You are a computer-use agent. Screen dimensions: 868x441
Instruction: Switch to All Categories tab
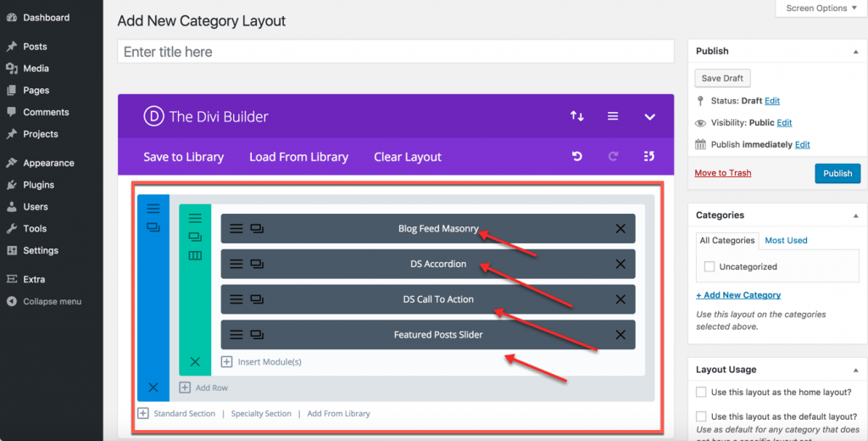(726, 241)
